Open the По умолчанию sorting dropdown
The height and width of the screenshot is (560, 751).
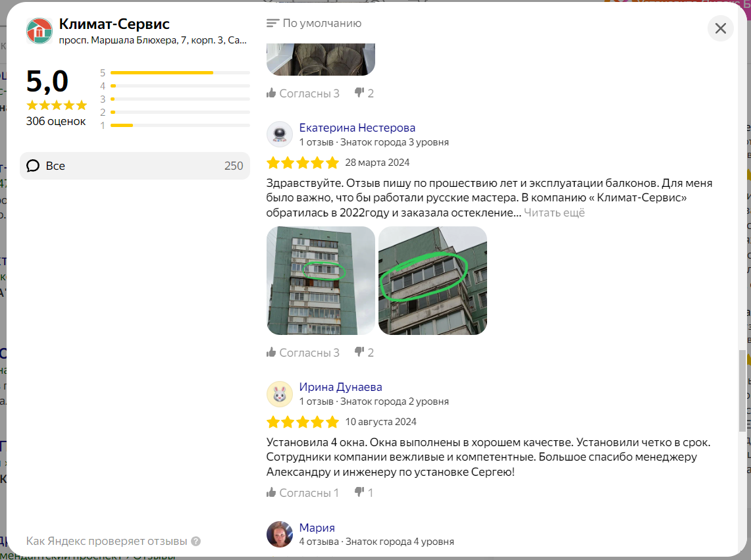(x=314, y=23)
